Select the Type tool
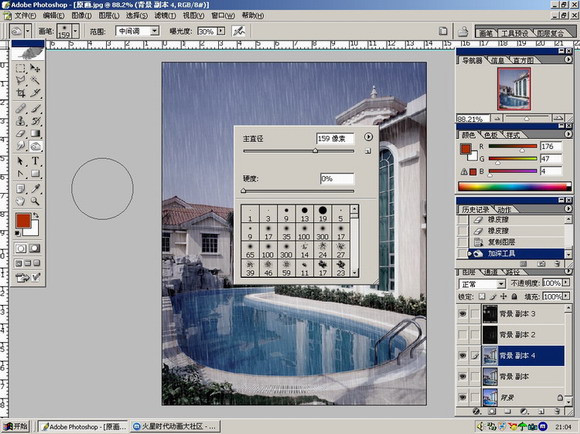This screenshot has width=580, height=434. (35, 161)
